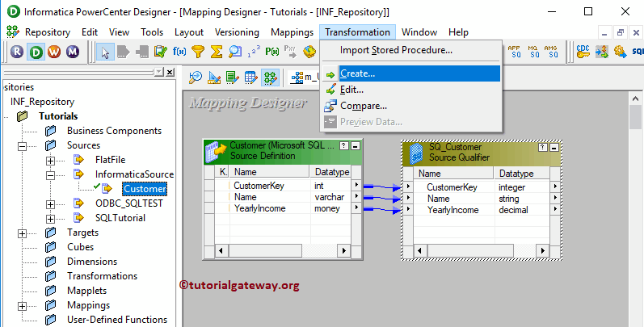Click the canvas vertical scrollbar up arrow
The height and width of the screenshot is (327, 644).
[635, 99]
